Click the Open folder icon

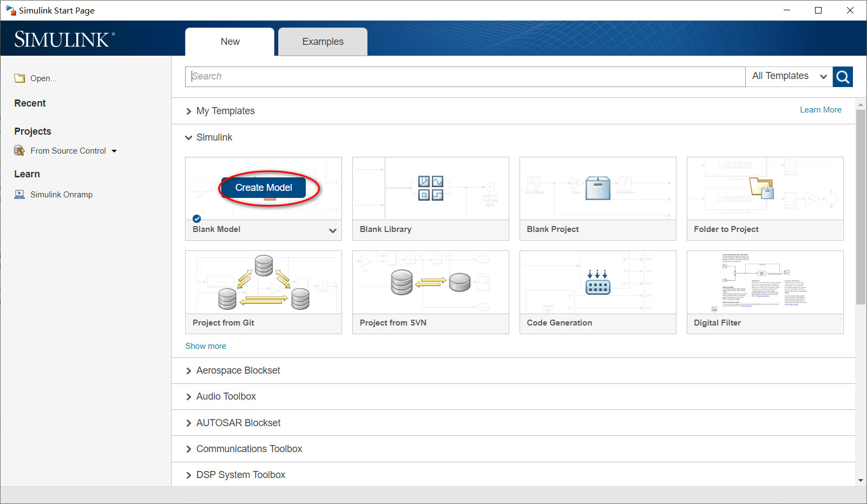point(19,78)
